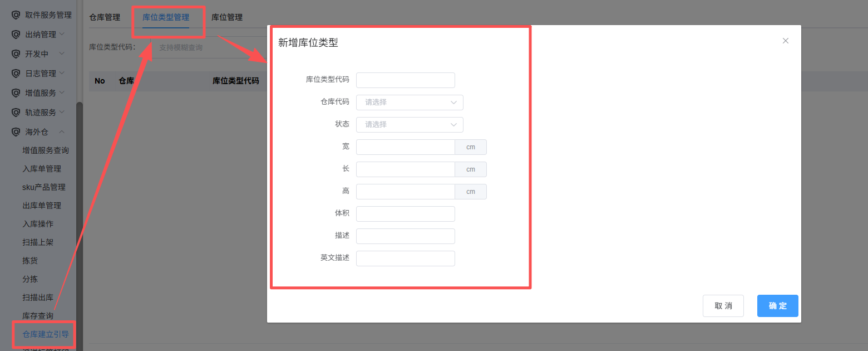The height and width of the screenshot is (351, 868).
Task: Click the icon beside 取件服务管理
Action: coord(16,15)
